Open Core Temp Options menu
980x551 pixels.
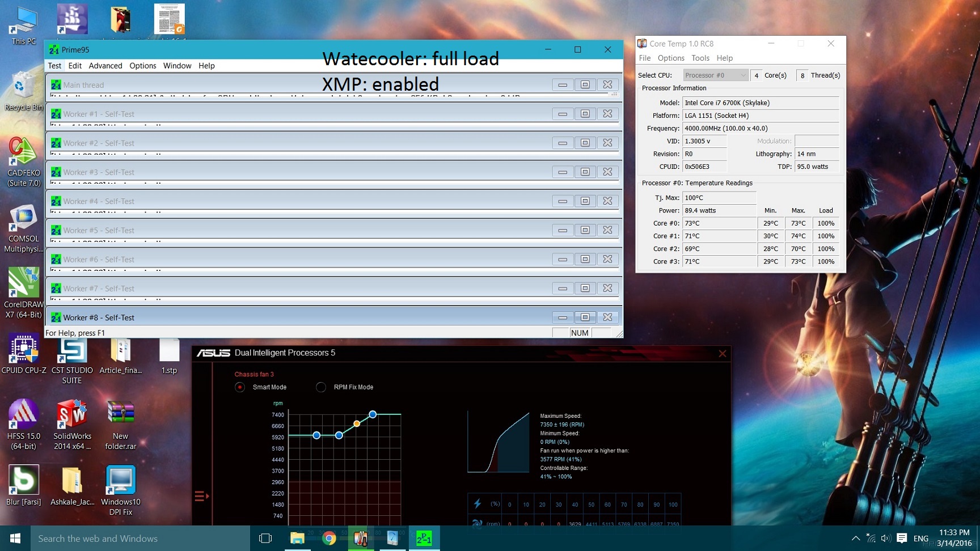(x=671, y=58)
